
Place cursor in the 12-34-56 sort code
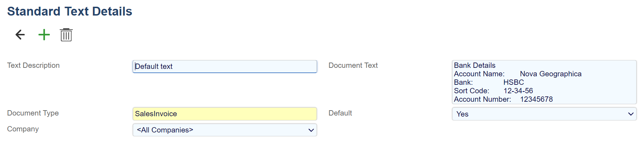(x=518, y=91)
